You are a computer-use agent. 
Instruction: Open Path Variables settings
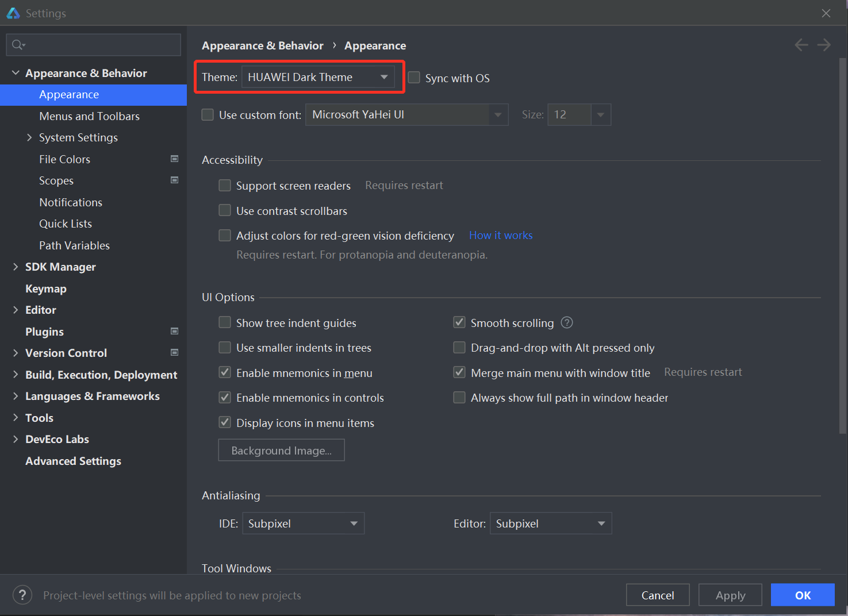pyautogui.click(x=93, y=245)
